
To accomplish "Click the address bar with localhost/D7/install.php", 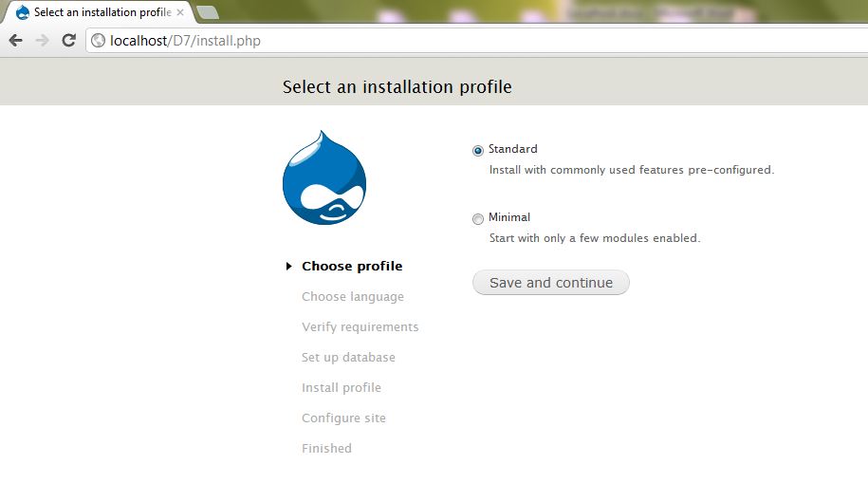I will 476,41.
